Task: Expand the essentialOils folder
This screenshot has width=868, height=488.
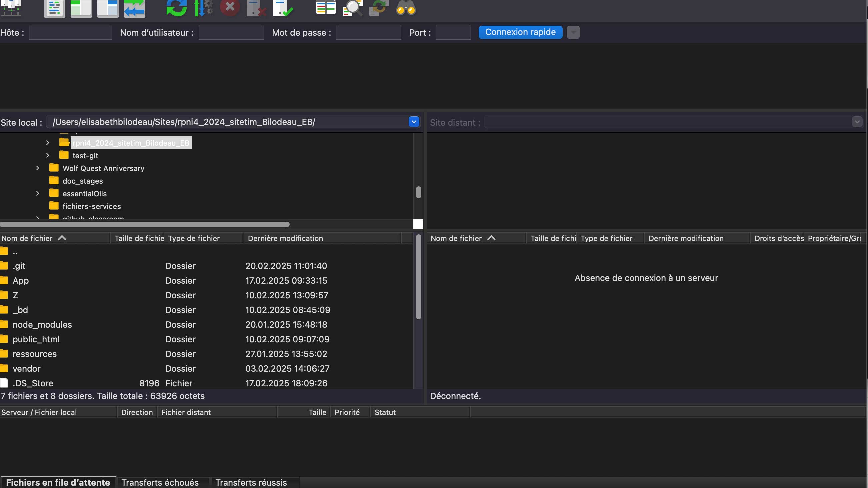Action: coord(38,193)
